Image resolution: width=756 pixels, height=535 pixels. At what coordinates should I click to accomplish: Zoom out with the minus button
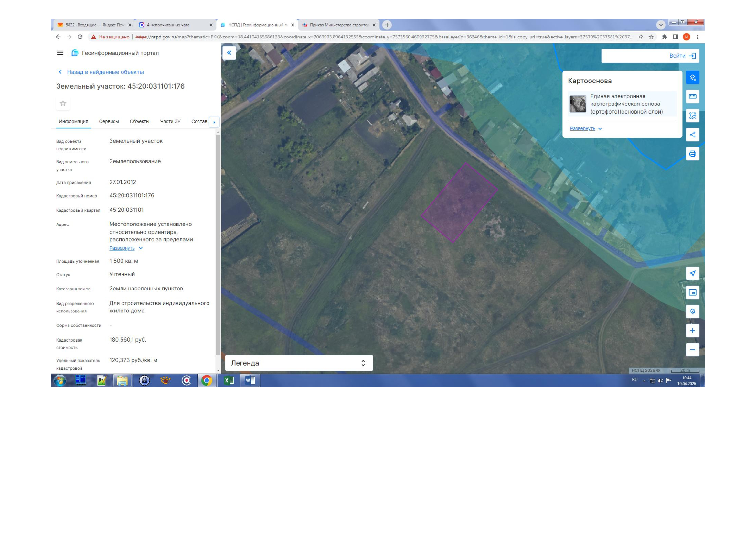coord(692,350)
